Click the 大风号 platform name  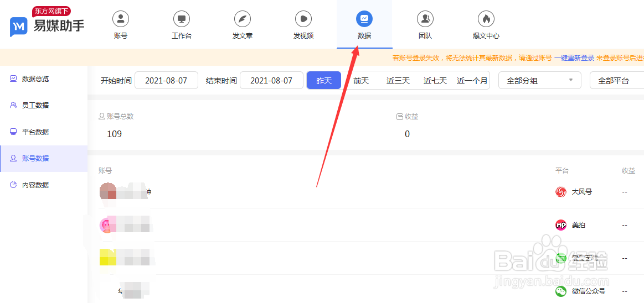click(582, 191)
